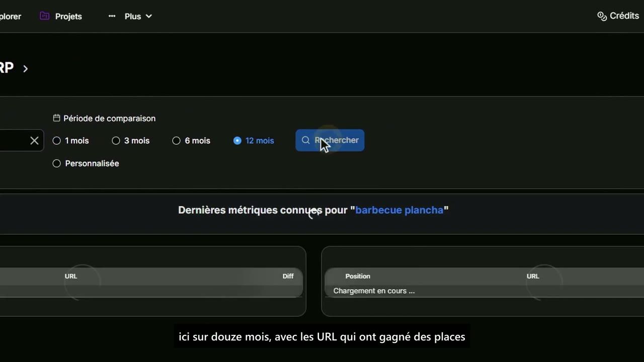Viewport: 644px width, 362px height.
Task: Click the three-dots icon beside Plus
Action: [112, 16]
